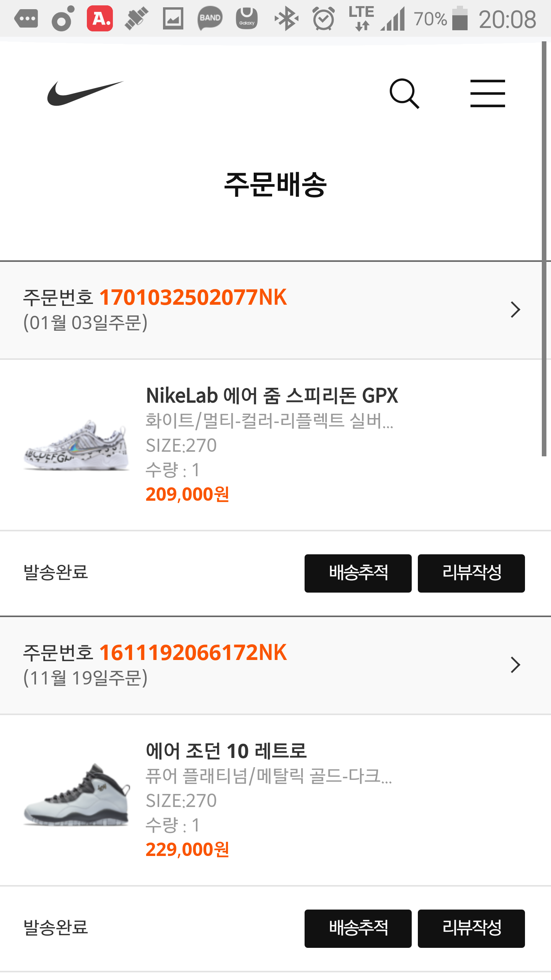The width and height of the screenshot is (551, 980).
Task: Tap the Bluetooth status icon
Action: tap(286, 18)
